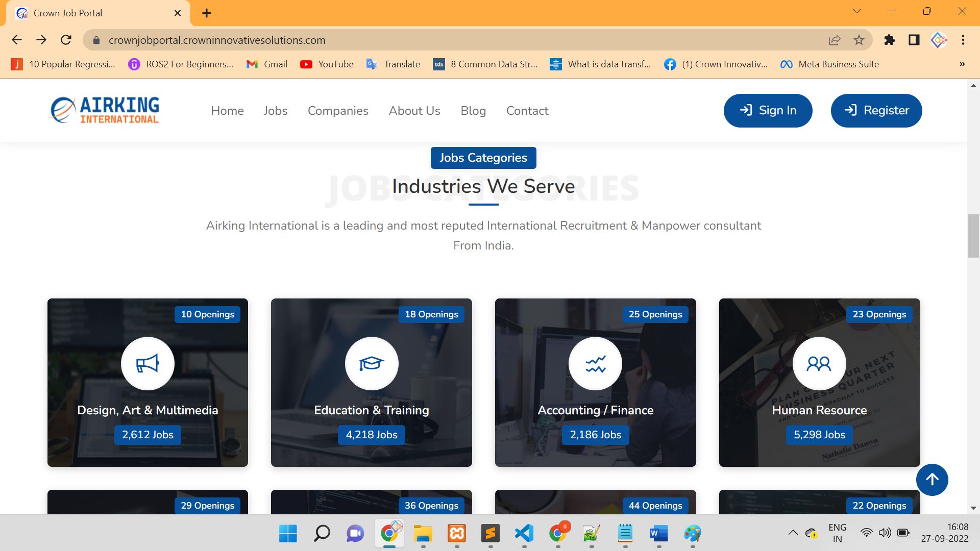This screenshot has height=551, width=980.
Task: Open Visual Studio Code from taskbar
Action: 524,534
